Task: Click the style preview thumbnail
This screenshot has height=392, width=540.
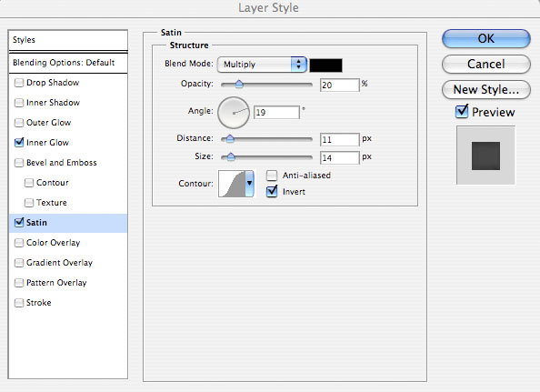Action: pyautogui.click(x=485, y=156)
